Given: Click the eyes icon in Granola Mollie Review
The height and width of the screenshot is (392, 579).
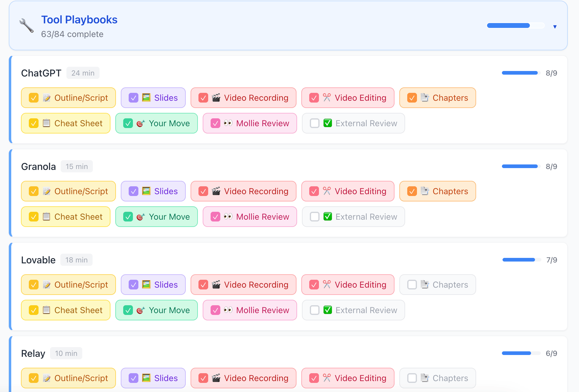Looking at the screenshot, I should coord(228,217).
